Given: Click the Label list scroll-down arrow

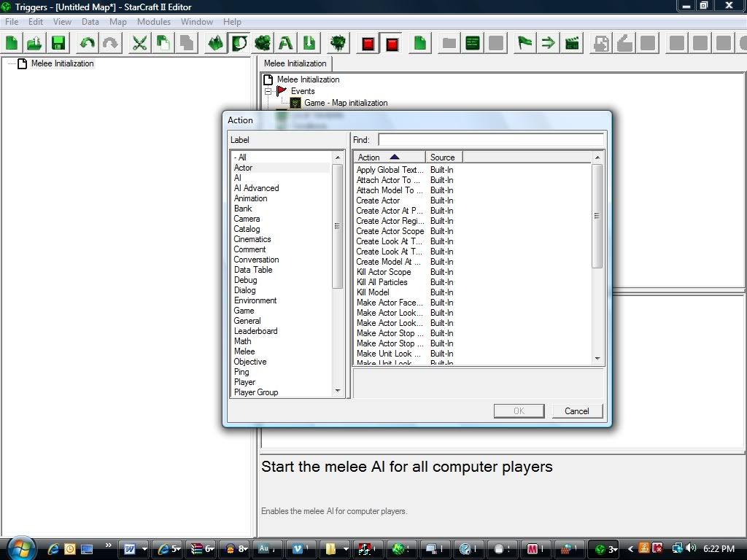Looking at the screenshot, I should 338,391.
